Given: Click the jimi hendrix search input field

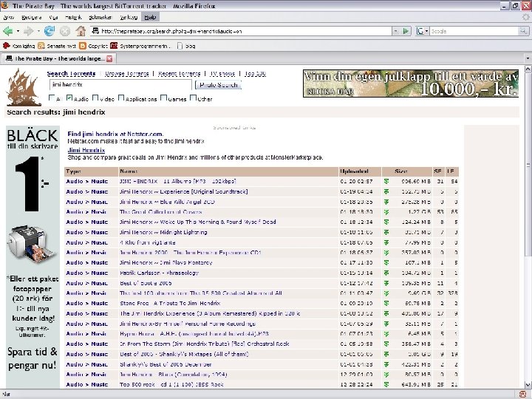Looking at the screenshot, I should tap(120, 84).
